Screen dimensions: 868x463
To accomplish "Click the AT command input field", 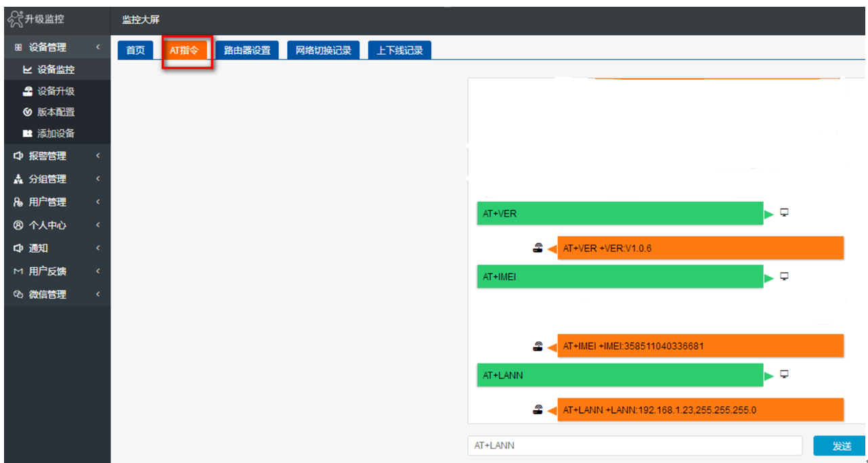I will pos(634,445).
